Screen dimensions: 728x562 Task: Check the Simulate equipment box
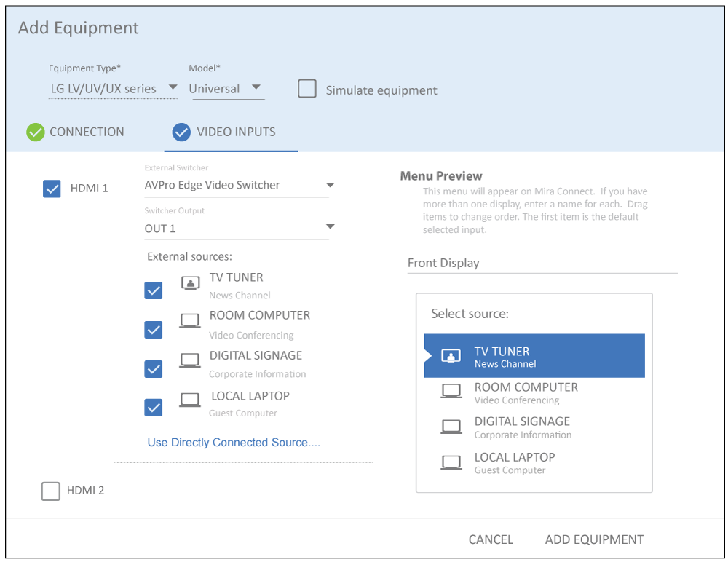point(307,90)
